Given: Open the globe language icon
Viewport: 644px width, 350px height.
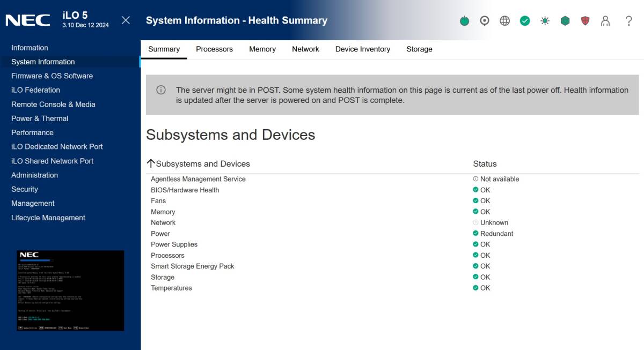Looking at the screenshot, I should point(504,21).
